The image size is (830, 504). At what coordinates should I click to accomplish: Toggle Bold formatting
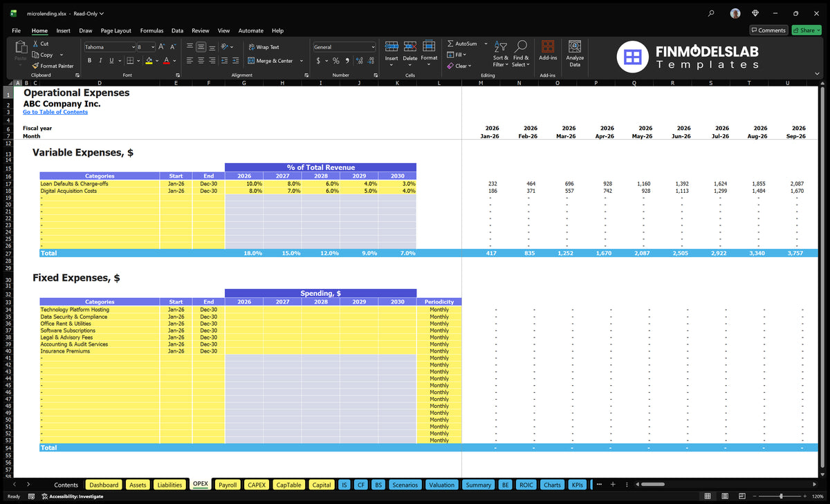point(90,61)
